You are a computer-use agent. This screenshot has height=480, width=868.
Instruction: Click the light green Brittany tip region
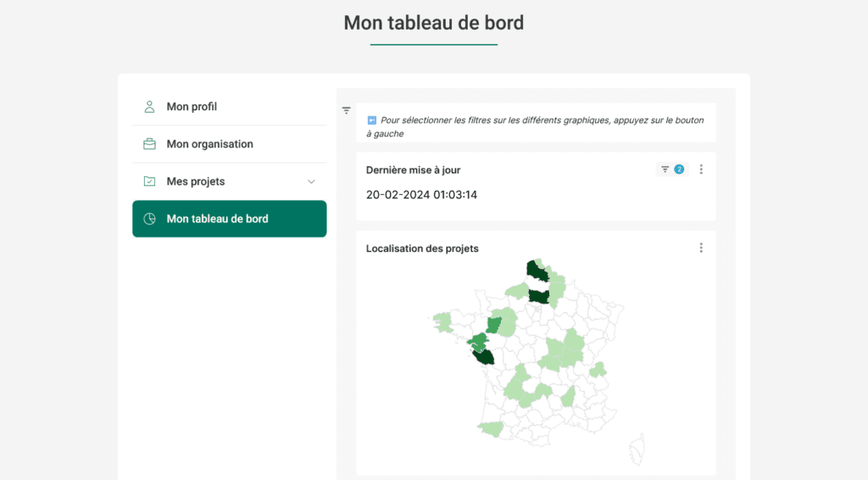pyautogui.click(x=442, y=321)
